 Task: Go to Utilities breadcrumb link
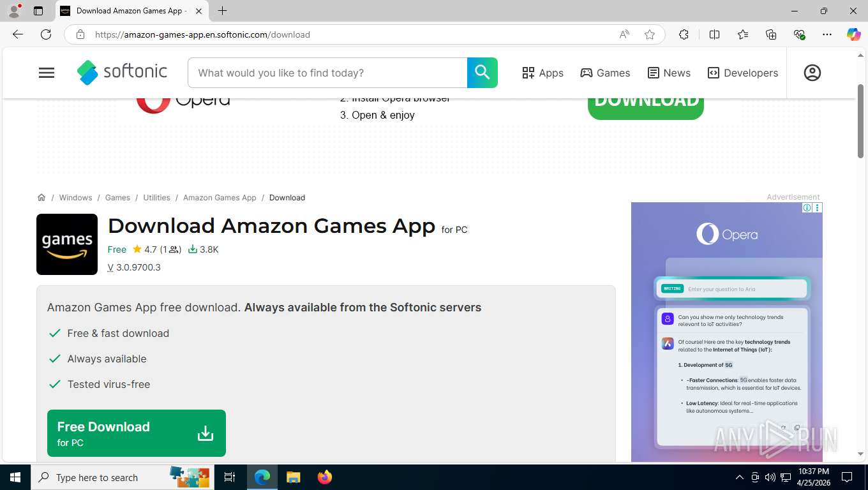pyautogui.click(x=156, y=198)
